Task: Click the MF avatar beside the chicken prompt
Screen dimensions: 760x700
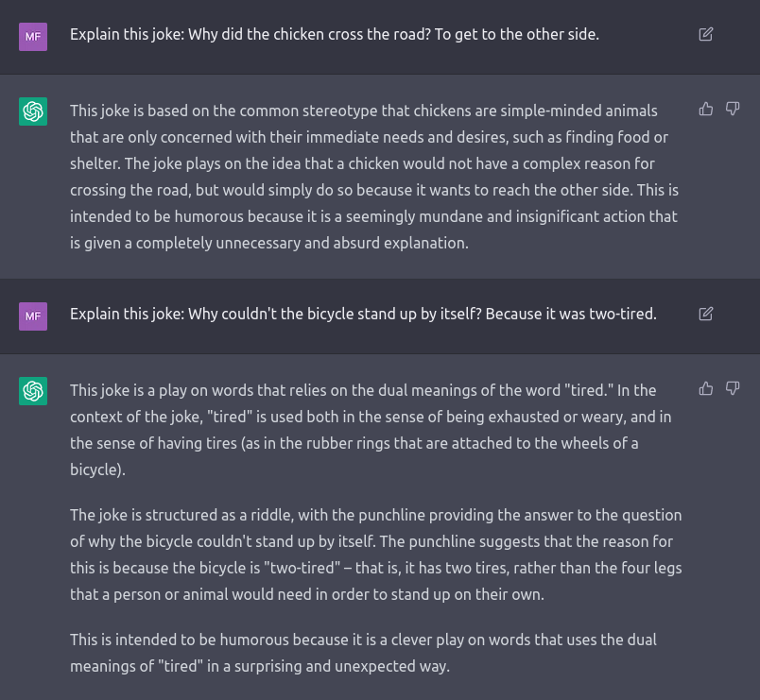Action: pyautogui.click(x=33, y=37)
